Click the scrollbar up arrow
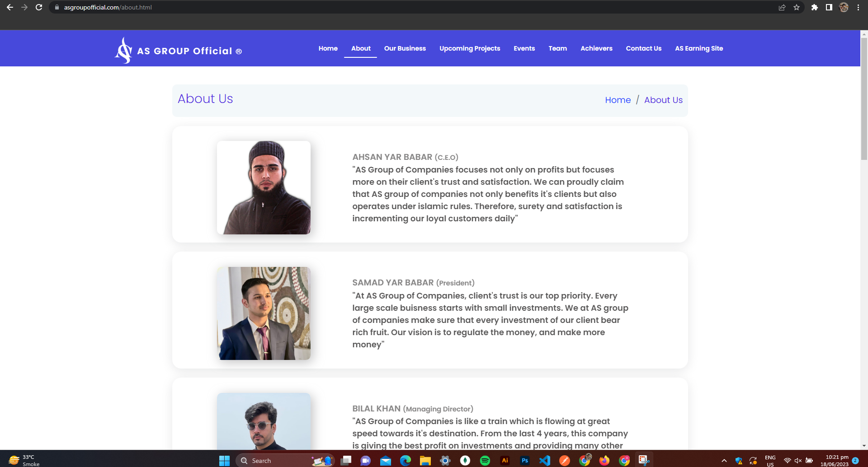The height and width of the screenshot is (467, 868). click(864, 34)
